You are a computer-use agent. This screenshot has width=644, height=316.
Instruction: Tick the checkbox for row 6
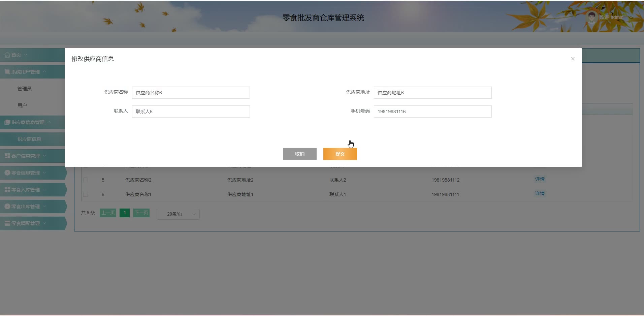[86, 194]
